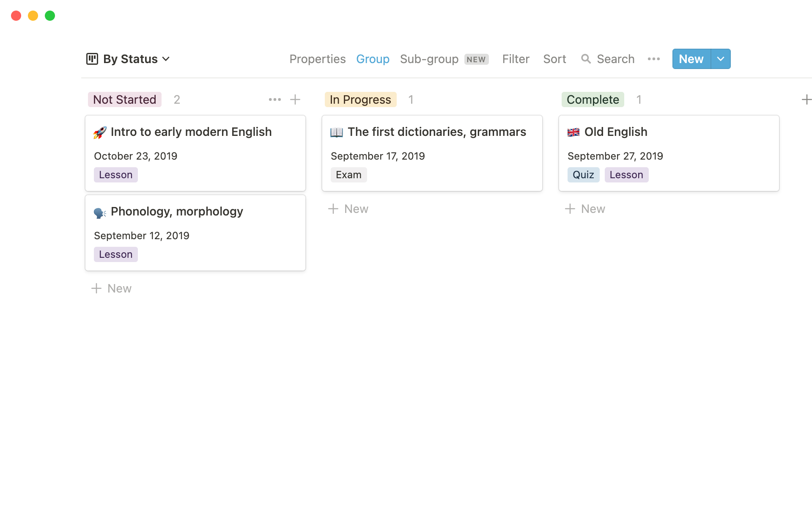Open the Group menu
This screenshot has width=812, height=508.
(x=373, y=59)
